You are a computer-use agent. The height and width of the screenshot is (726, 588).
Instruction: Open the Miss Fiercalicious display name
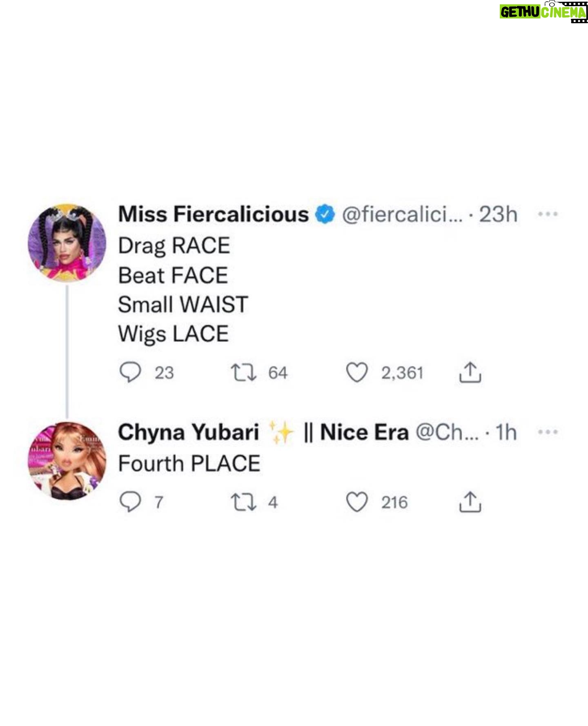(214, 214)
